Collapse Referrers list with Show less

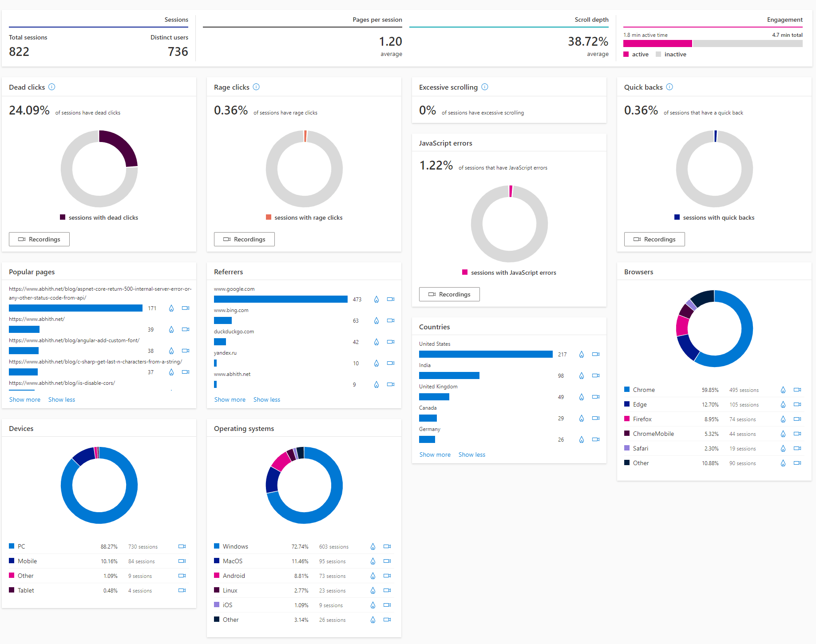click(x=267, y=399)
